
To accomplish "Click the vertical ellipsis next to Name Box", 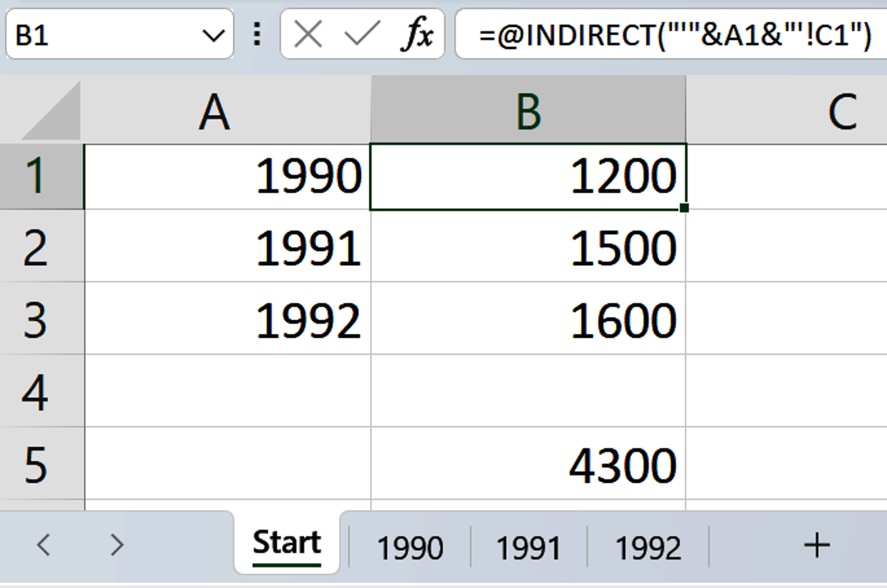I will (x=258, y=35).
